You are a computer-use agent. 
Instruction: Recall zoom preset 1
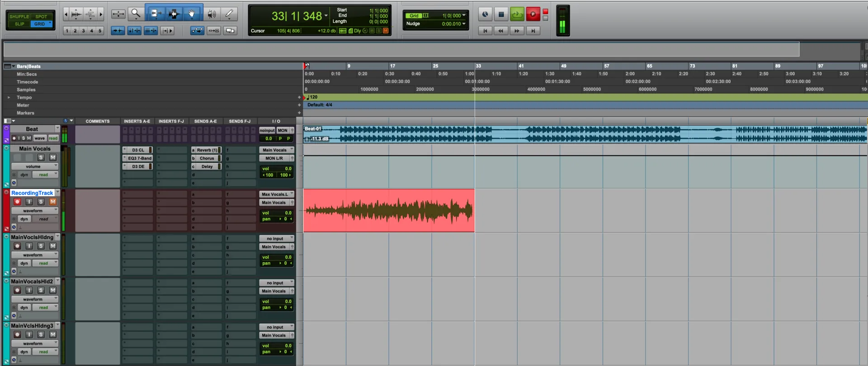pos(67,31)
